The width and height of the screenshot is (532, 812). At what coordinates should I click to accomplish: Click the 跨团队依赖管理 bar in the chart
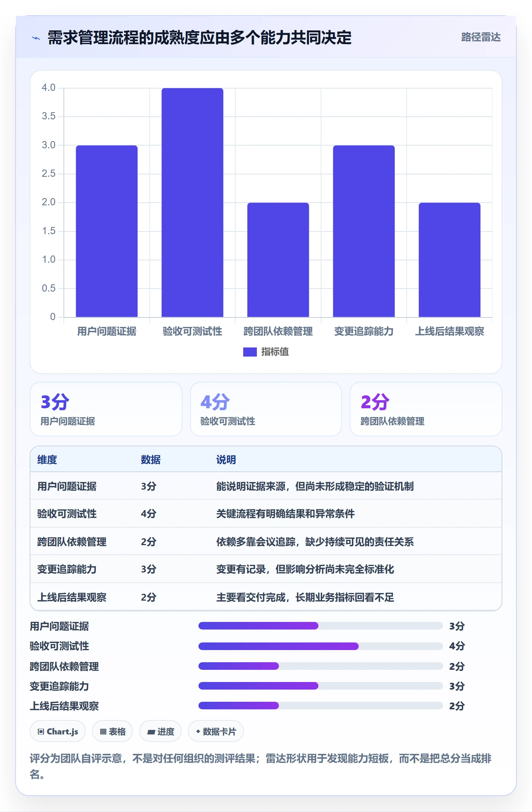coord(278,260)
